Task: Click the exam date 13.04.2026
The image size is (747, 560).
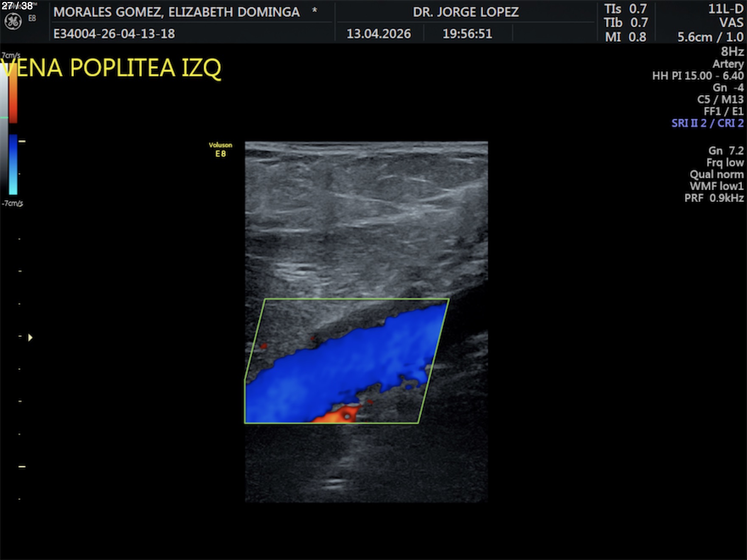Action: click(x=379, y=34)
